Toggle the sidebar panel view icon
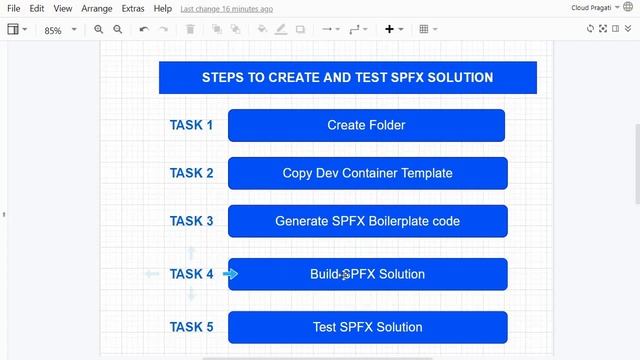 tap(13, 29)
